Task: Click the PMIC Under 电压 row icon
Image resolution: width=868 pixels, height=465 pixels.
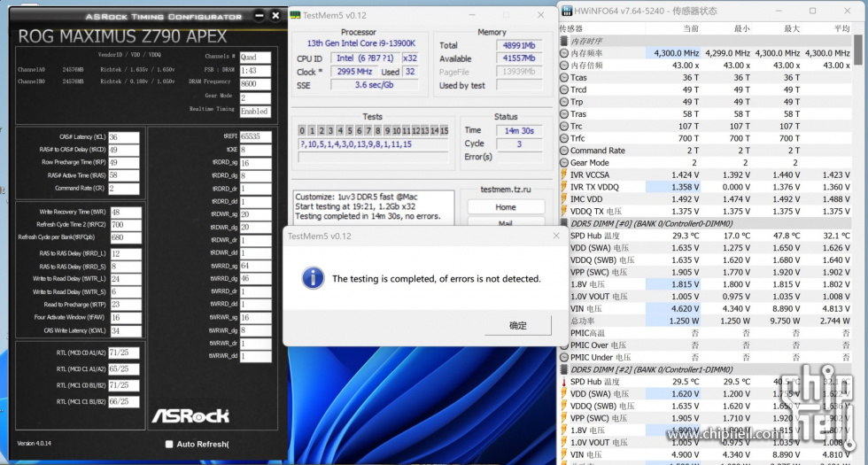Action: pos(564,358)
